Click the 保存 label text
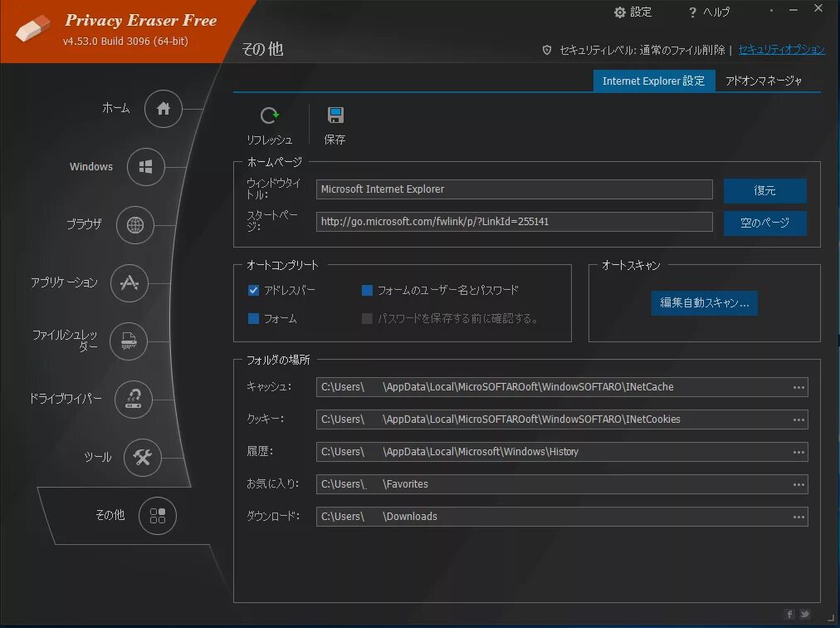This screenshot has width=840, height=628. point(335,140)
